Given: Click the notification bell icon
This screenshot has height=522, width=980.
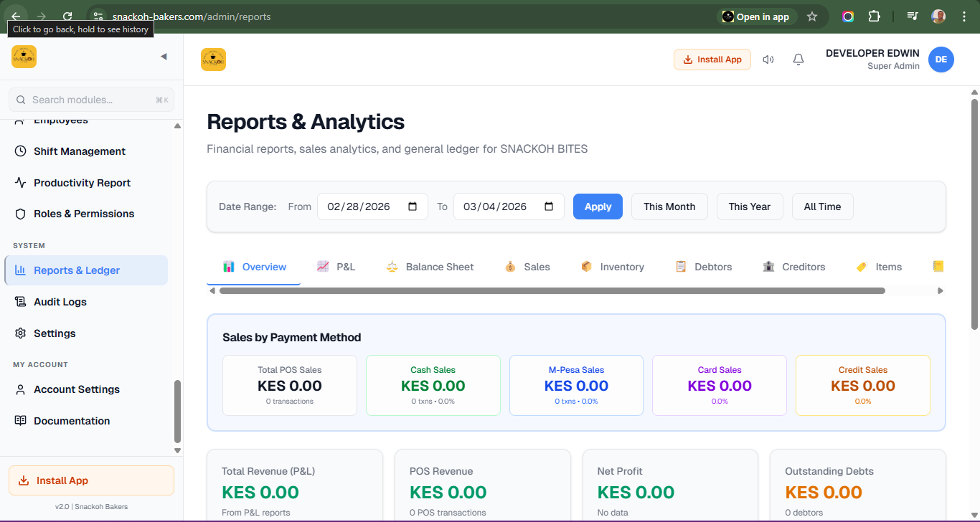Looking at the screenshot, I should click(798, 59).
